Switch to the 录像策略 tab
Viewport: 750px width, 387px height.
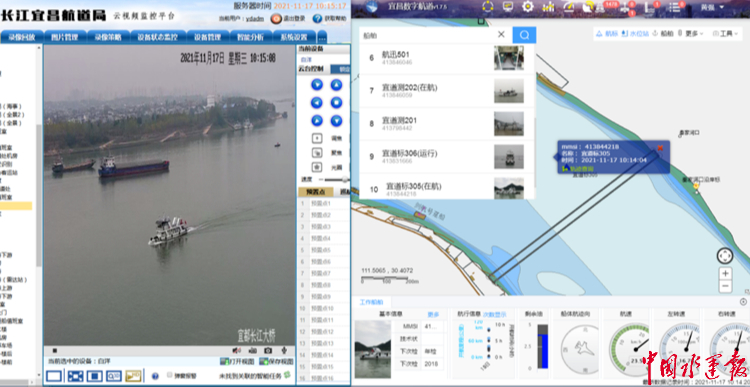click(109, 37)
